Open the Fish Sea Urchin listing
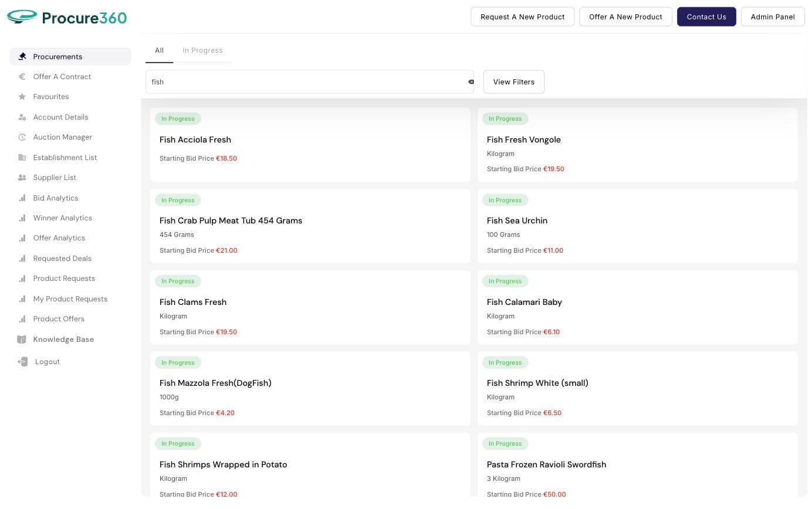Viewport: 812px width, 509px height. click(638, 226)
